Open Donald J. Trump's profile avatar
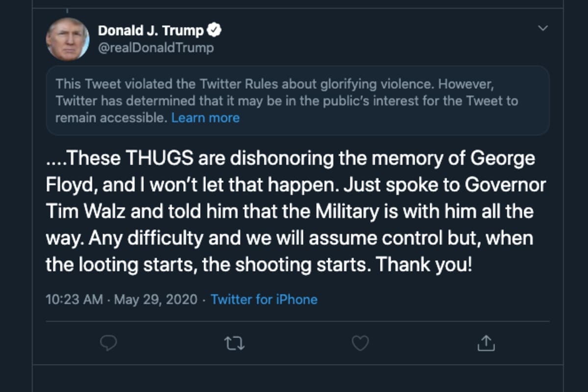Viewport: 588px width, 392px height. pos(68,39)
